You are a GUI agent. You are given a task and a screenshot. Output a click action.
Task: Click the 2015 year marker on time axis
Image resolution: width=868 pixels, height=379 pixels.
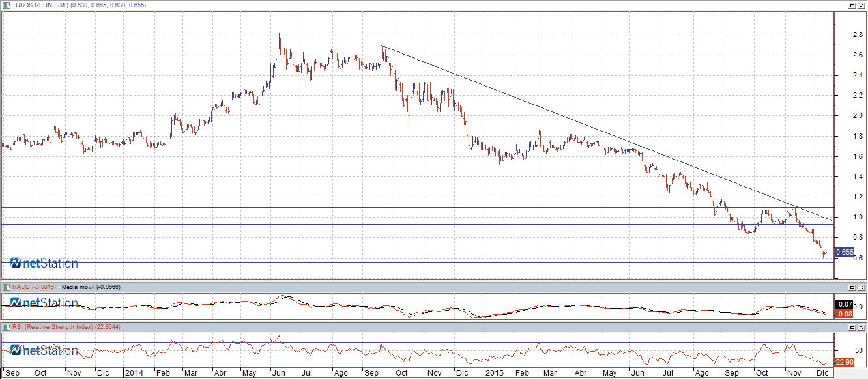tap(494, 374)
